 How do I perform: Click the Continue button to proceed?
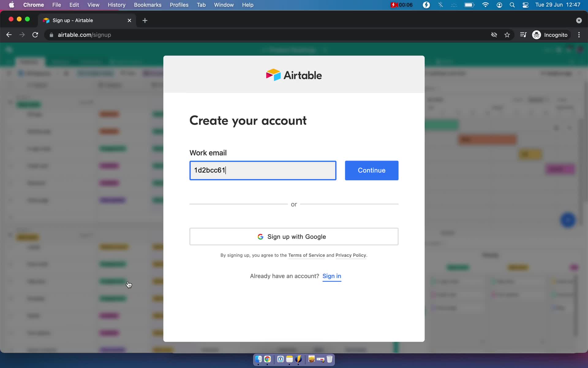point(371,170)
